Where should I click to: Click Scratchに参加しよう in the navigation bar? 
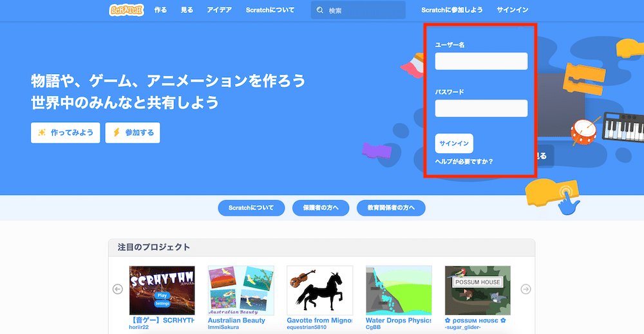pos(452,10)
